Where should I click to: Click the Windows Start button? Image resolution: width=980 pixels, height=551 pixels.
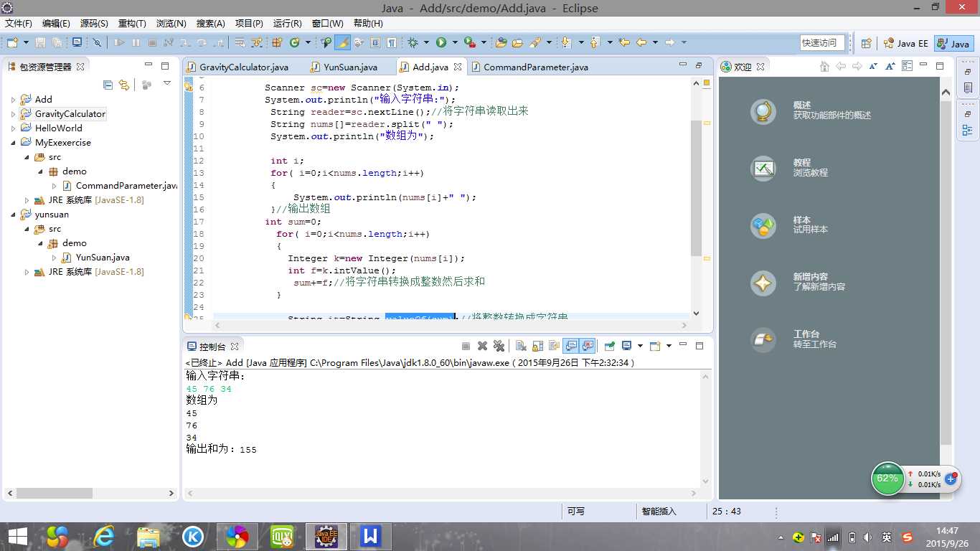(17, 537)
